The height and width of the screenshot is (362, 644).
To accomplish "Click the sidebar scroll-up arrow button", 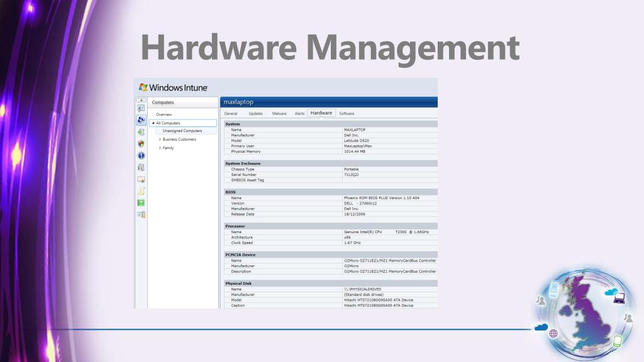I will tap(141, 100).
